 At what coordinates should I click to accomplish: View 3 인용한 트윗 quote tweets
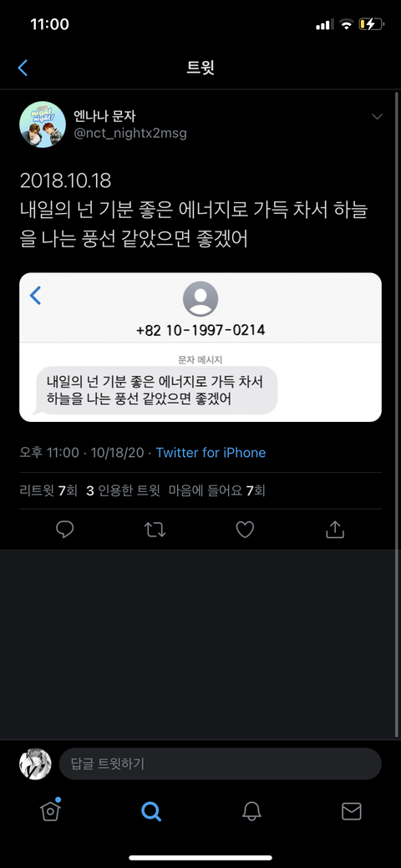coord(123,490)
